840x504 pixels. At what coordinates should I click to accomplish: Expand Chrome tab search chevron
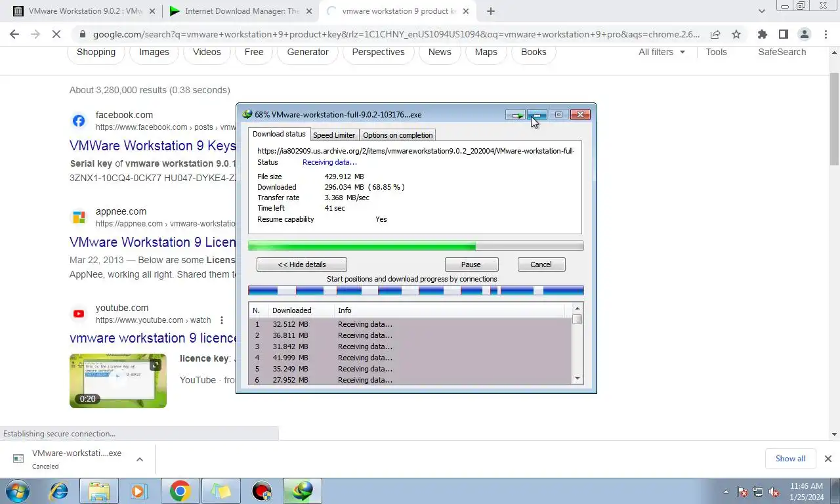click(x=761, y=11)
